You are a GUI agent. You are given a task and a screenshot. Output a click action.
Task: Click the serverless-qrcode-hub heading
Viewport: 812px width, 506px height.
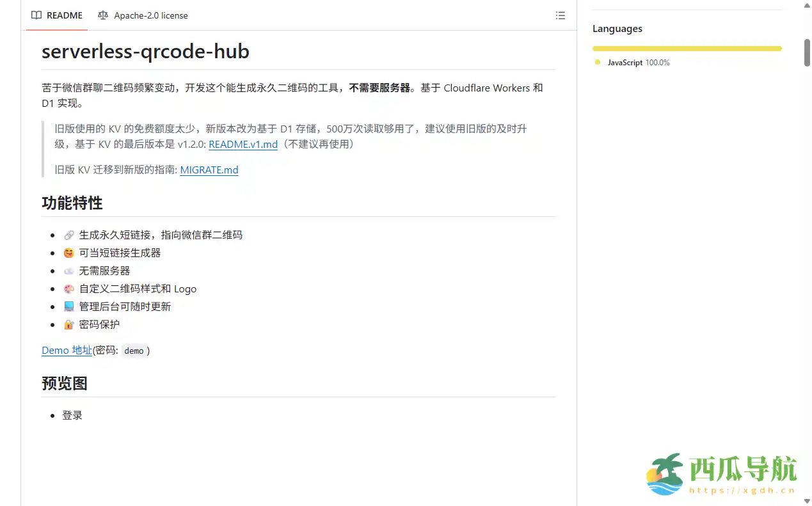click(x=145, y=51)
